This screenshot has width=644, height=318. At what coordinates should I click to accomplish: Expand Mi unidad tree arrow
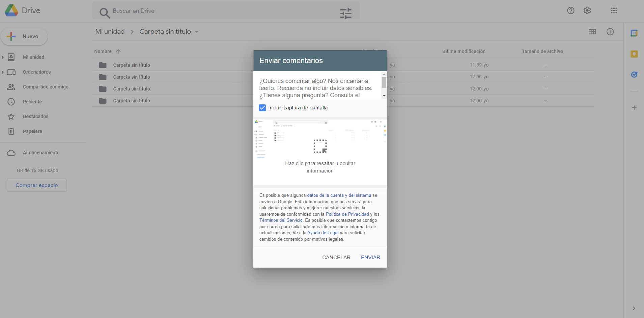[3, 57]
